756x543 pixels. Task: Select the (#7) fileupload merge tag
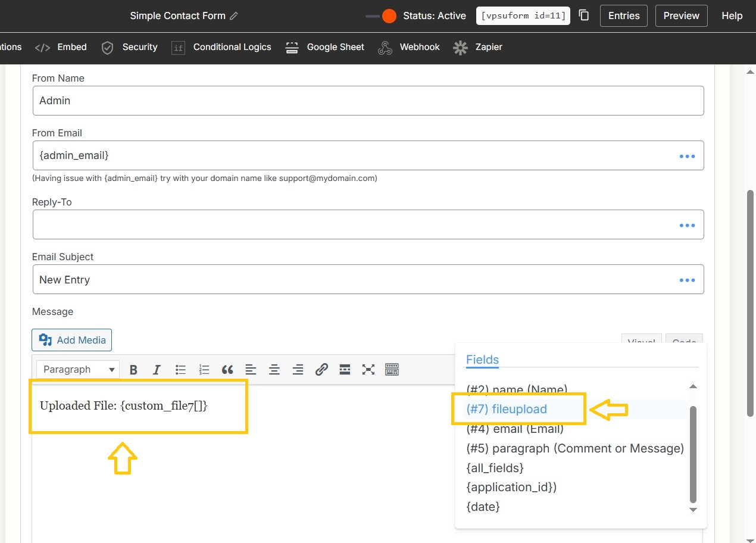point(506,409)
